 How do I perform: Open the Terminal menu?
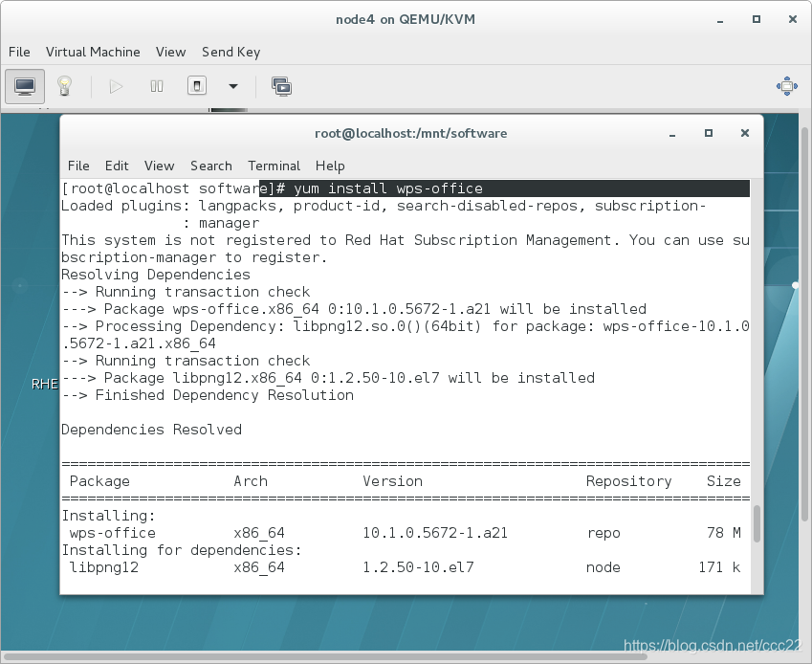274,166
